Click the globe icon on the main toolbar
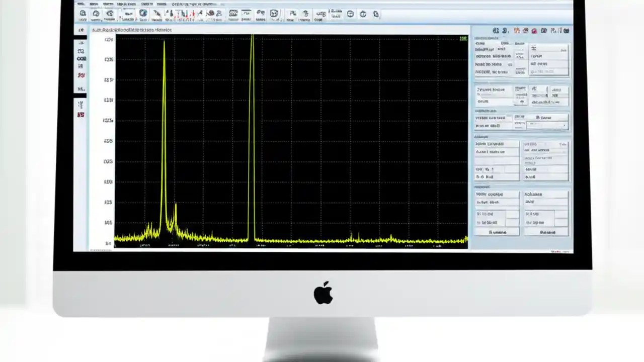Image resolution: width=644 pixels, height=362 pixels. pyautogui.click(x=144, y=14)
